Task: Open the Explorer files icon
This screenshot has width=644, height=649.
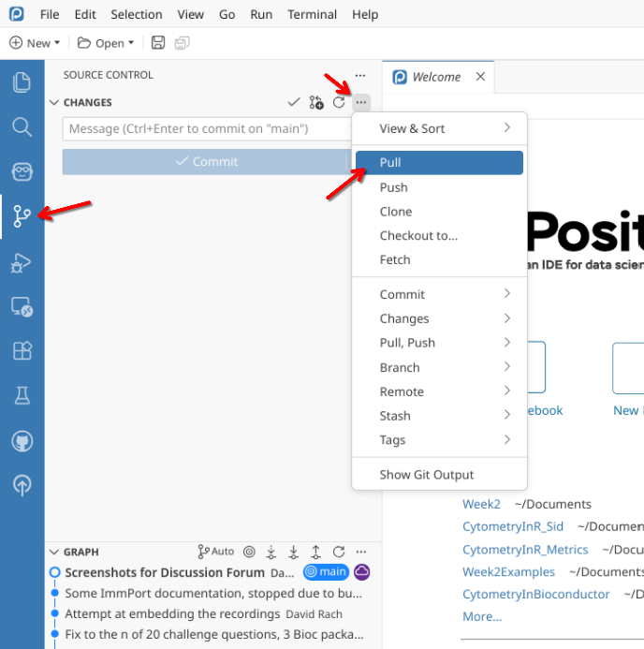Action: pos(22,81)
